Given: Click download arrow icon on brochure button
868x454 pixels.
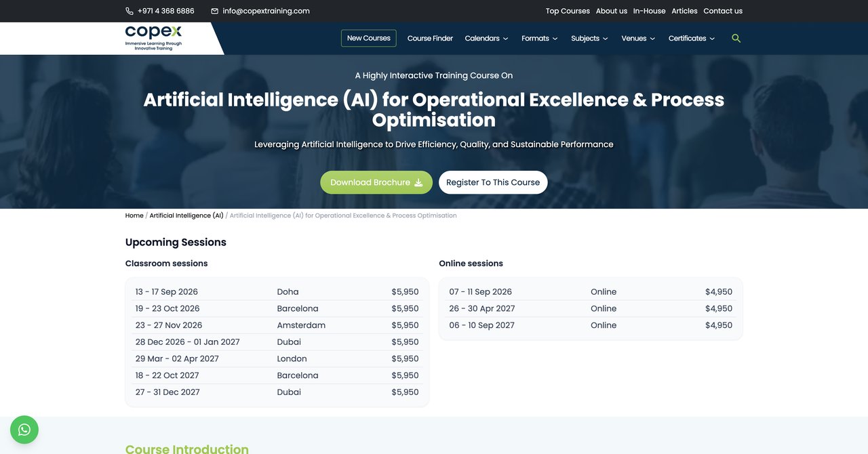Looking at the screenshot, I should pos(418,182).
